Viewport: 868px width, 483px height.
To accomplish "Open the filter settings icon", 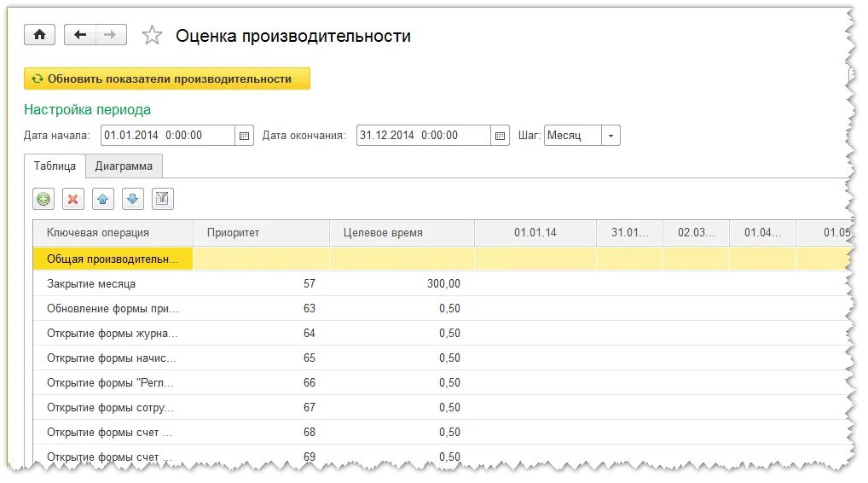I will point(163,199).
